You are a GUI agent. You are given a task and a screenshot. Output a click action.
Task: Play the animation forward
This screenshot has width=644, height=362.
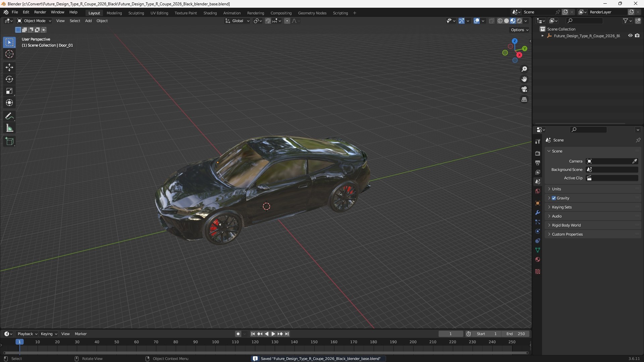(x=273, y=334)
